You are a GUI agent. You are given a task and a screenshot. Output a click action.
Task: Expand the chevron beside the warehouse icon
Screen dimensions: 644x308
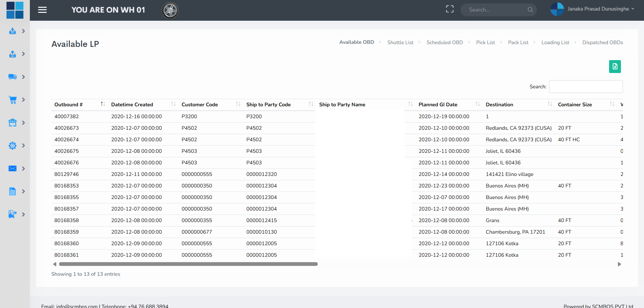[x=23, y=123]
